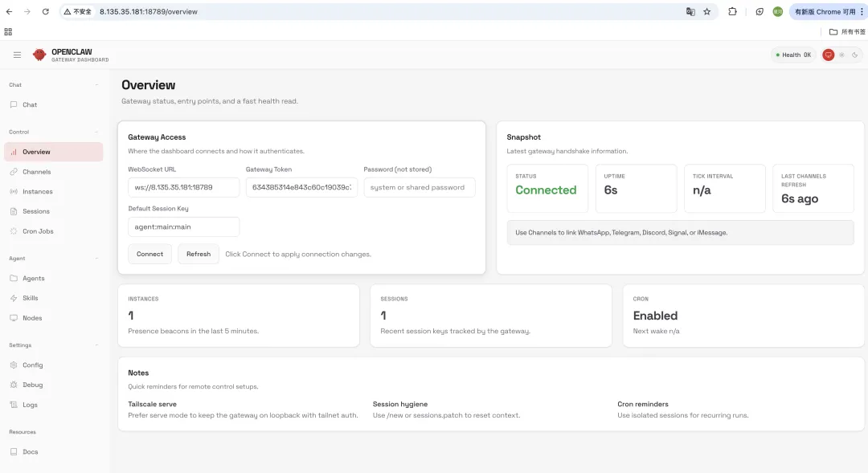The width and height of the screenshot is (868, 473).
Task: Go to Channels in the sidebar
Action: tap(36, 172)
